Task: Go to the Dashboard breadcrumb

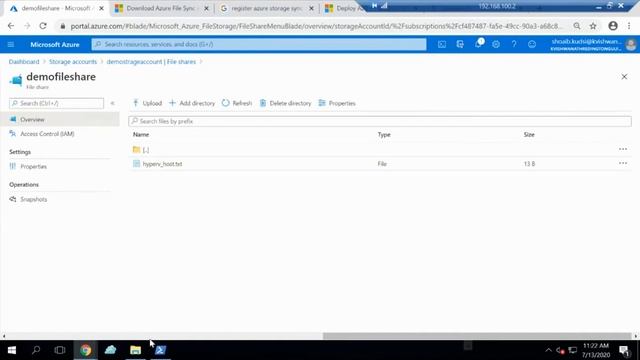Action: 24,62
